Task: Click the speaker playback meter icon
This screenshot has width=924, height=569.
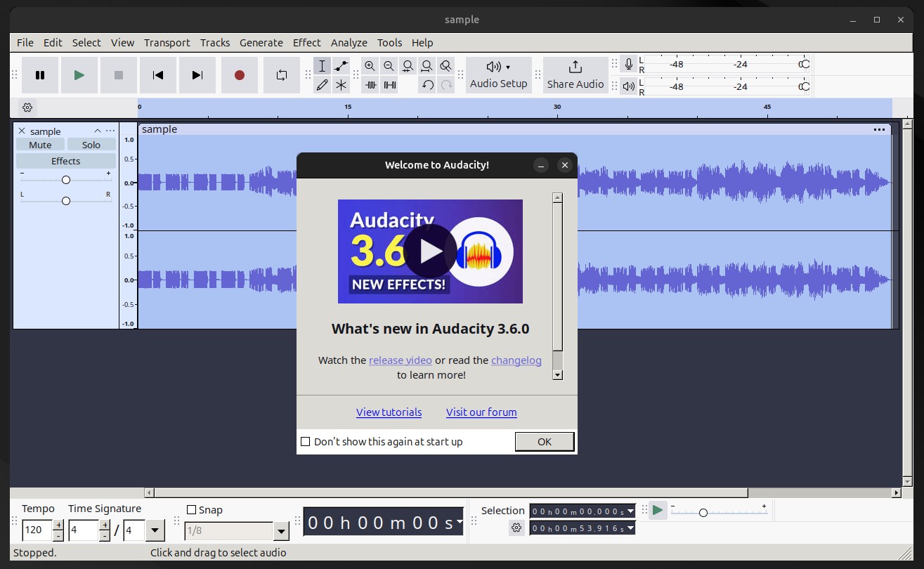Action: click(x=629, y=86)
